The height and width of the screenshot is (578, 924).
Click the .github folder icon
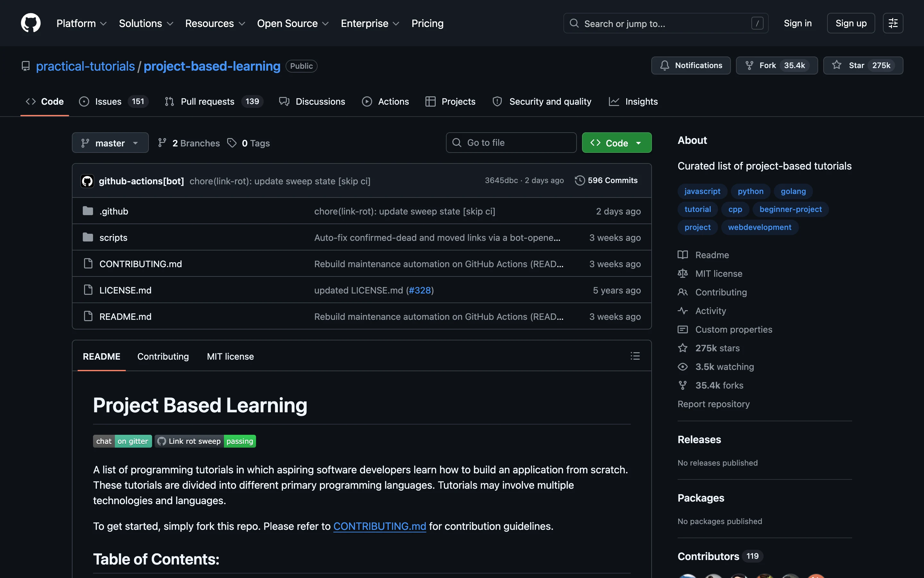[88, 211]
